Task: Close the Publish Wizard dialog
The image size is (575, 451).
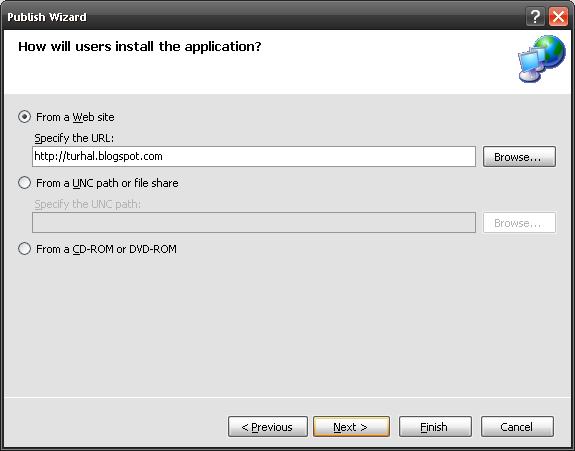Action: (x=558, y=16)
